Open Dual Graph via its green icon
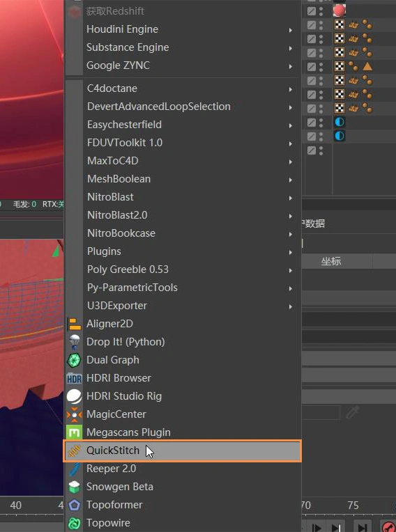 click(x=75, y=360)
